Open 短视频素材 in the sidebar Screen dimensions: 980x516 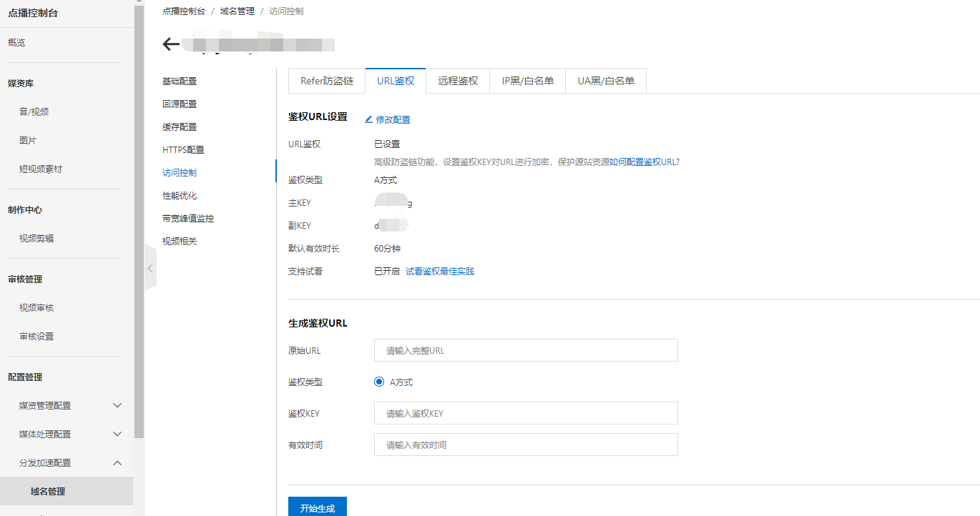point(41,169)
